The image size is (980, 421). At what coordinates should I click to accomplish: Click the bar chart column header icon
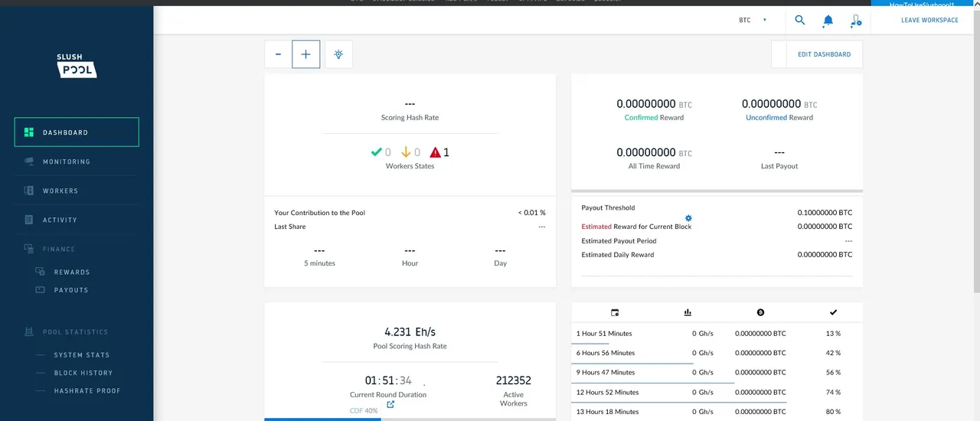(688, 312)
